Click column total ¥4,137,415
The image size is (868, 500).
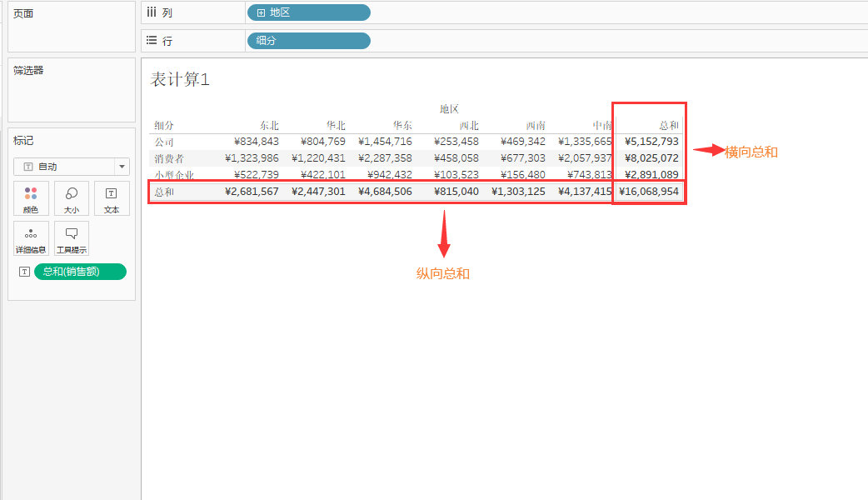[x=585, y=192]
